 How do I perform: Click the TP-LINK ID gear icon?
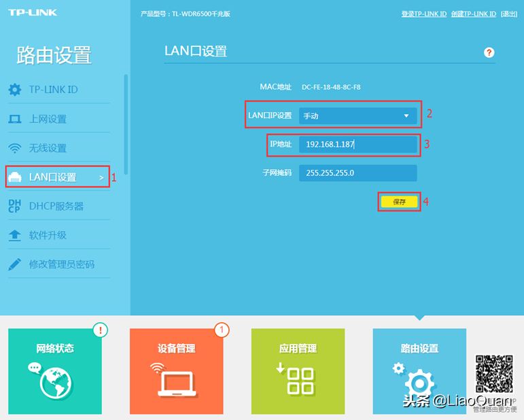(x=15, y=90)
